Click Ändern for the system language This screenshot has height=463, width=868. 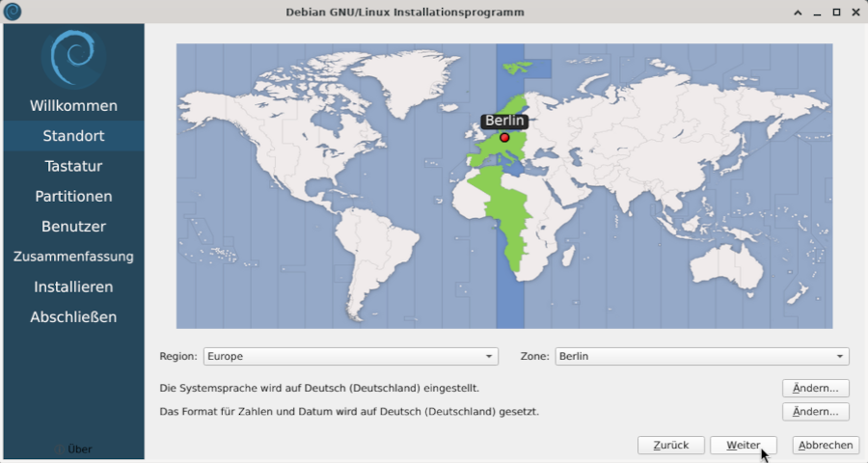click(815, 388)
